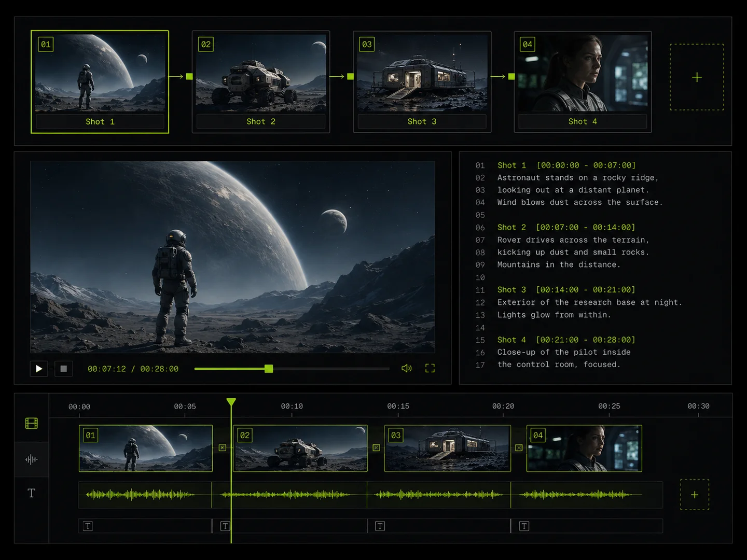Click the stop button in the preview

pyautogui.click(x=63, y=369)
